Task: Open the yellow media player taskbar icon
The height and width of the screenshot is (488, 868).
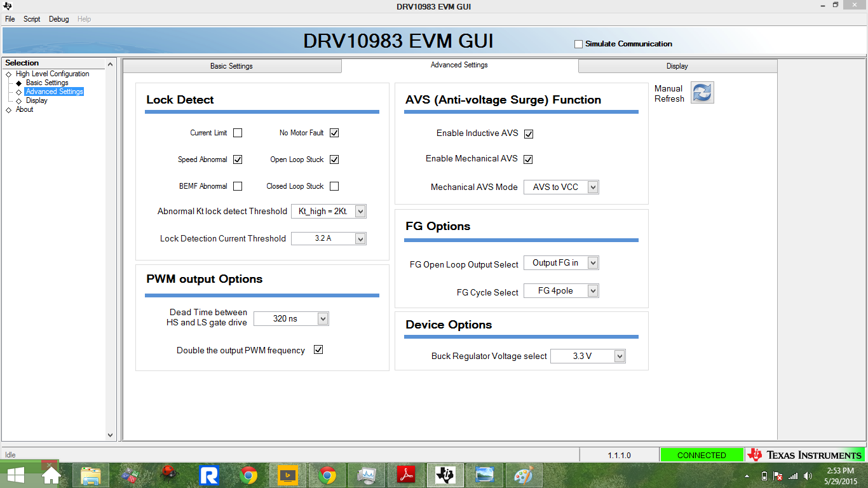Action: [288, 475]
